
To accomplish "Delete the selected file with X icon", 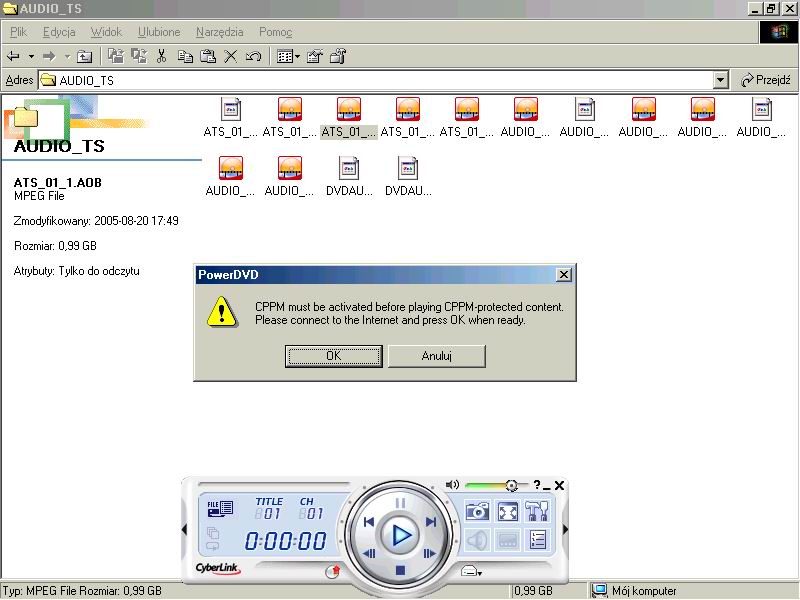I will (x=231, y=56).
